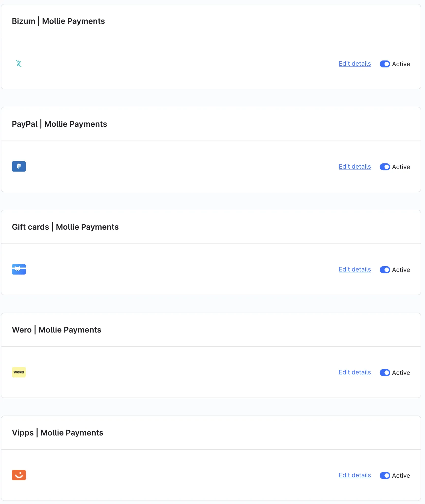Open Edit details for Bizum

355,64
